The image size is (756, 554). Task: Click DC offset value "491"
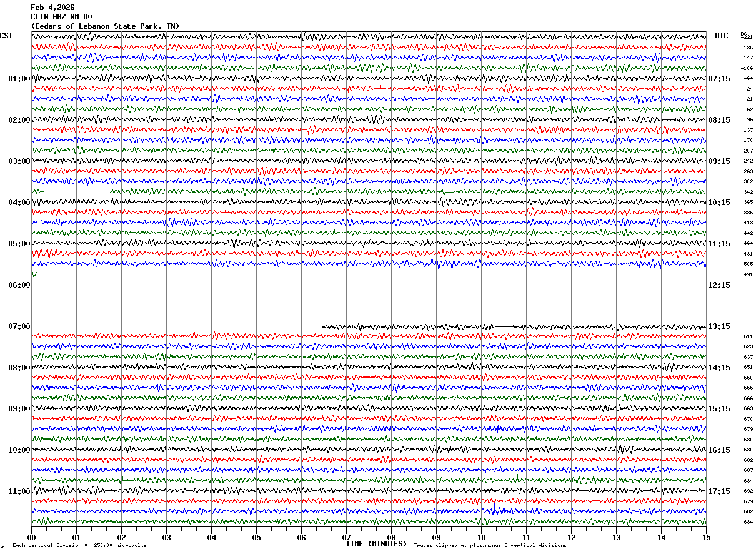click(x=749, y=274)
